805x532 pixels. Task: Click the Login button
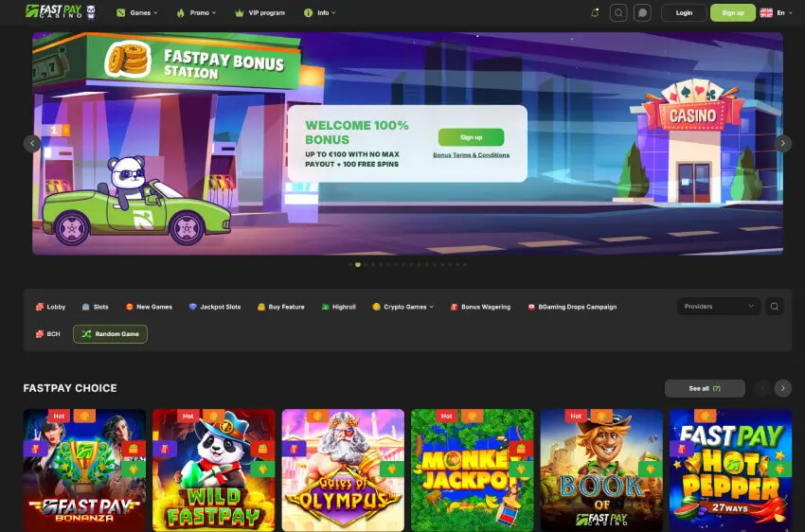click(x=684, y=13)
